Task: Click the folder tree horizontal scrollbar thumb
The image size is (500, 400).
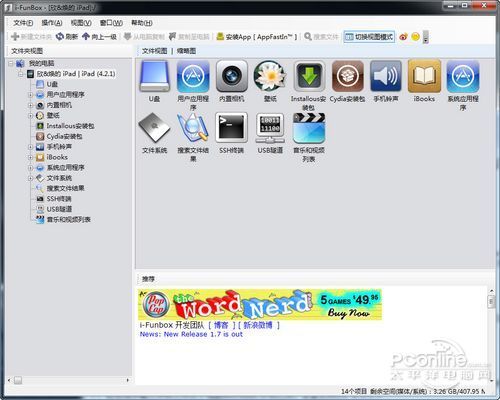Action: tap(18, 380)
